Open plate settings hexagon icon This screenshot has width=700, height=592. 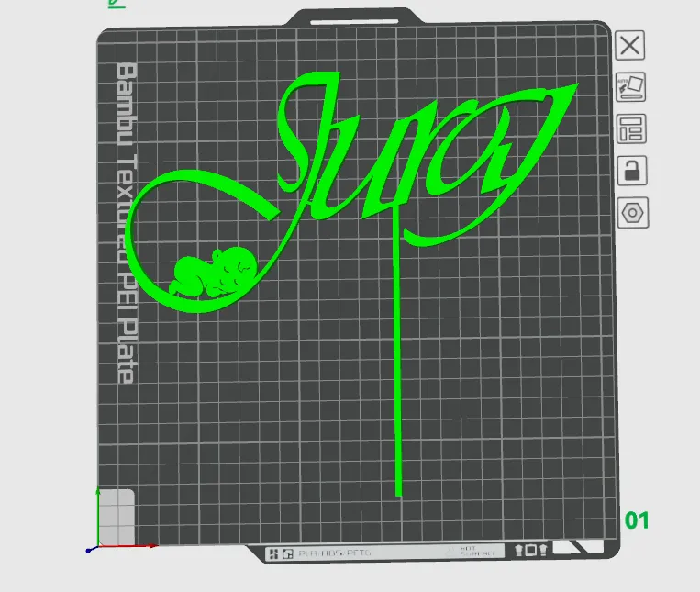pos(633,213)
